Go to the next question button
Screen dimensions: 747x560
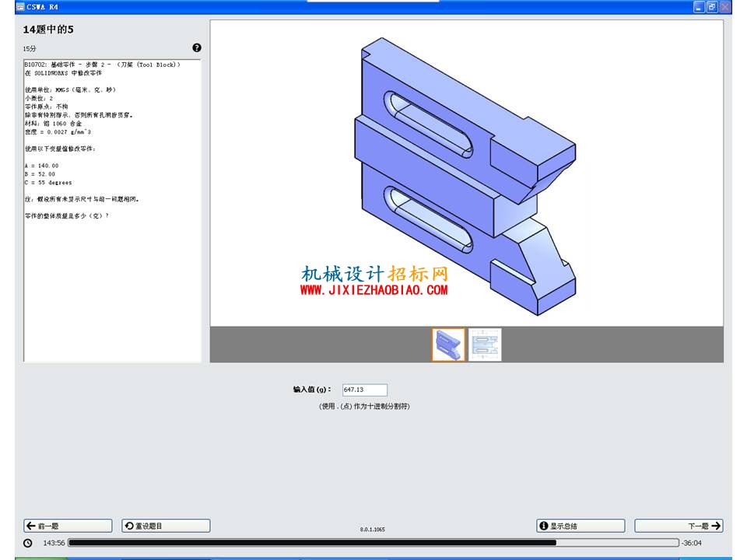coord(679,526)
